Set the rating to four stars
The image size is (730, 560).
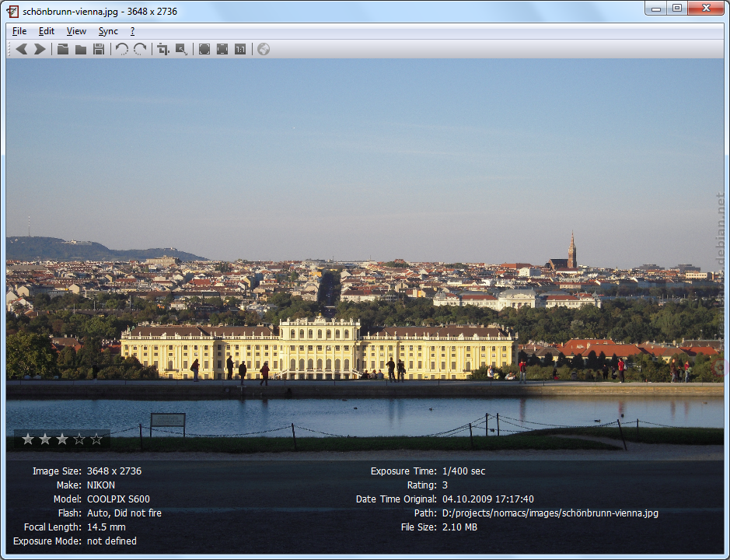(x=79, y=439)
